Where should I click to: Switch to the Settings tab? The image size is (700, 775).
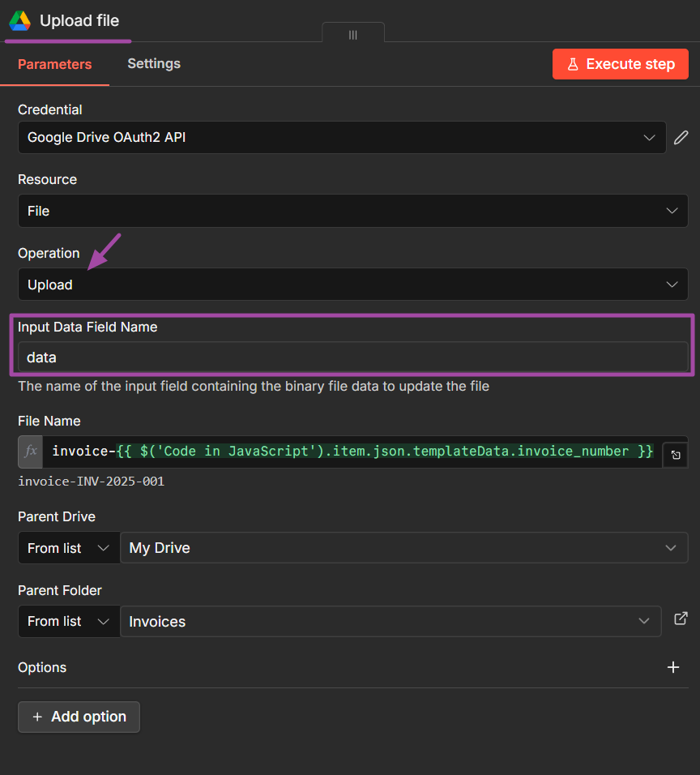coord(153,63)
